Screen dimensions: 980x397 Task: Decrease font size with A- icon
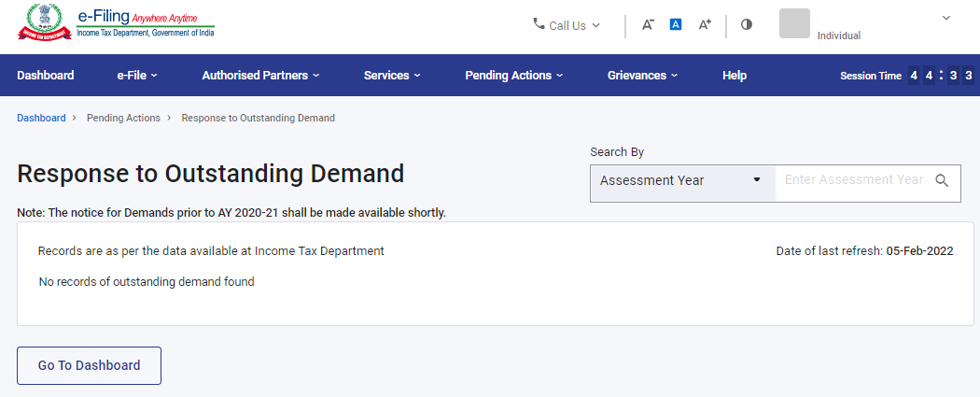pyautogui.click(x=648, y=25)
